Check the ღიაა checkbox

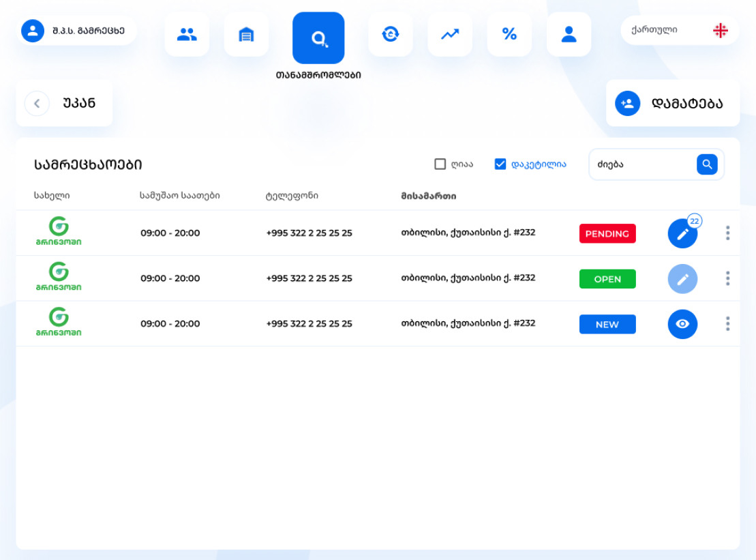(x=440, y=164)
